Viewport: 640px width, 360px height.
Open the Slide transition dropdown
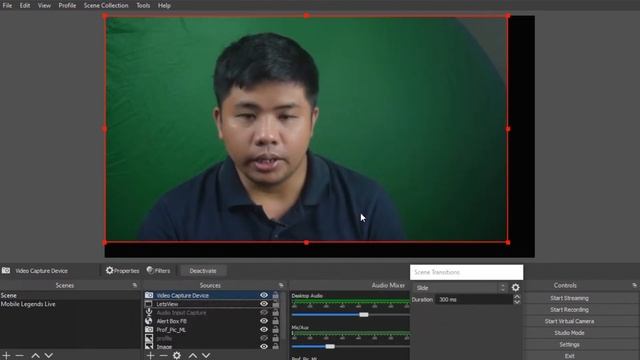[x=460, y=288]
